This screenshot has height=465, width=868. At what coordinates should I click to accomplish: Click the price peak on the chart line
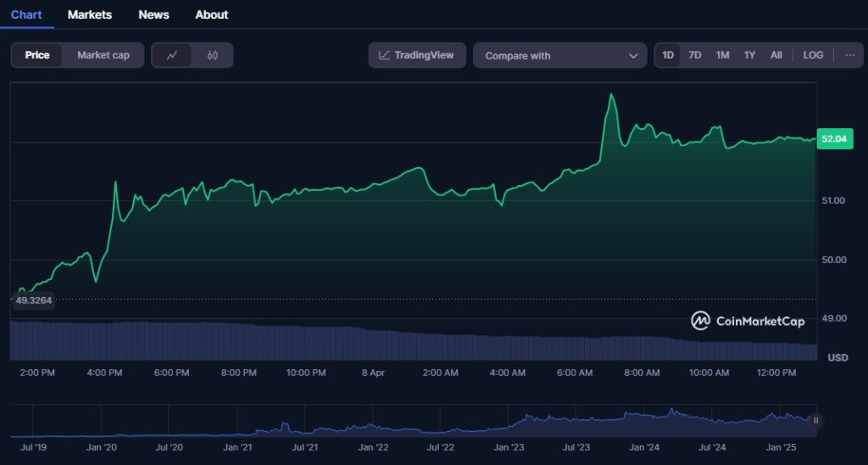click(x=610, y=95)
